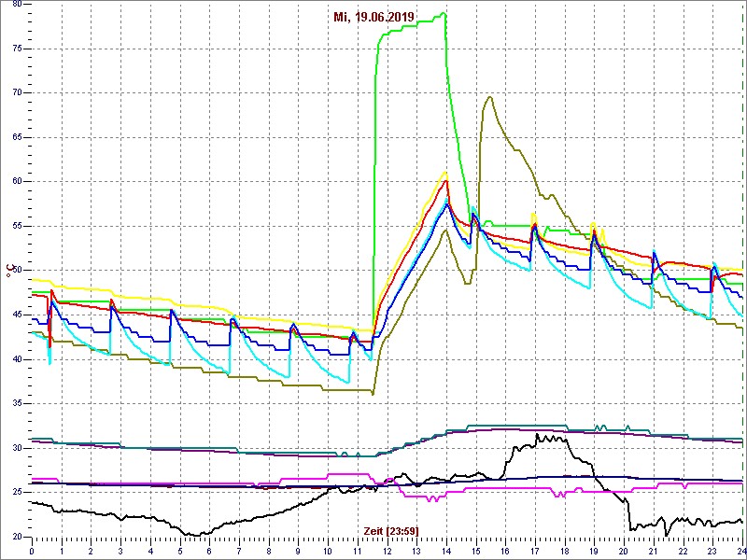This screenshot has width=747, height=560.
Task: Click the '75' temperature axis label
Action: (18, 49)
